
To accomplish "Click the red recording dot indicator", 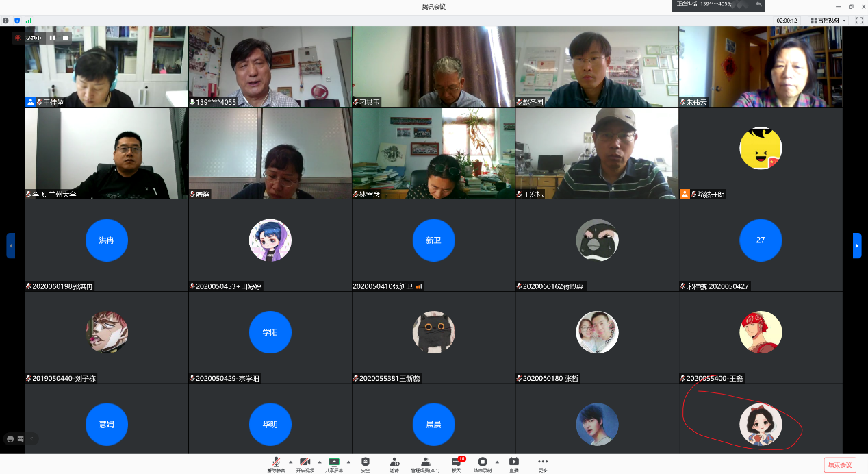I will pos(18,38).
